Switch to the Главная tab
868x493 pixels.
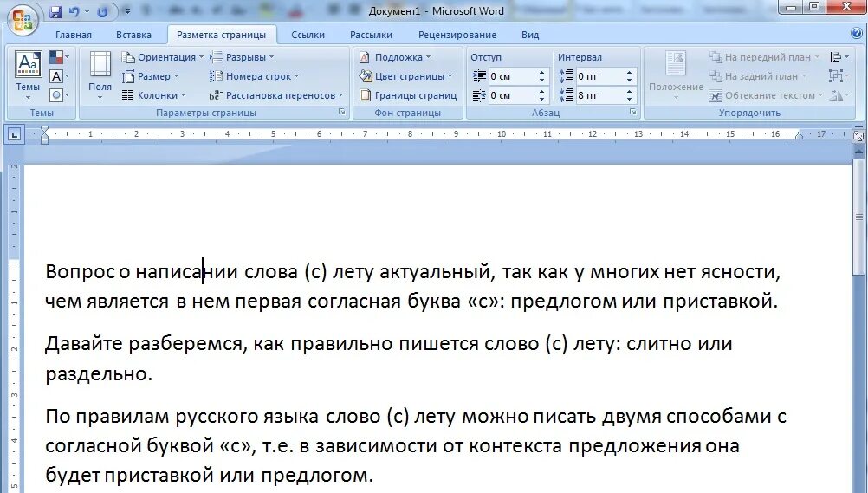click(x=74, y=35)
